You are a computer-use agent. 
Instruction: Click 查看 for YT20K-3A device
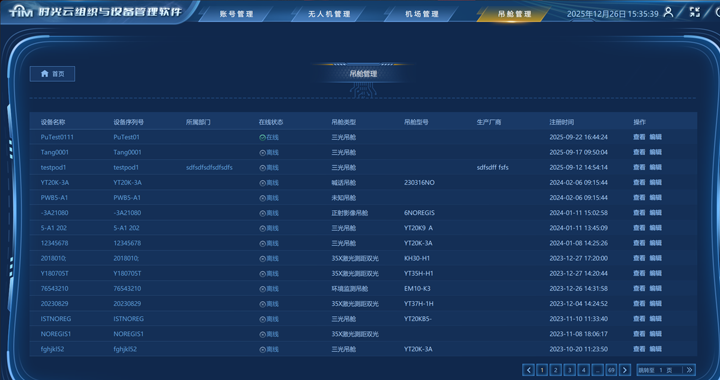pos(639,183)
